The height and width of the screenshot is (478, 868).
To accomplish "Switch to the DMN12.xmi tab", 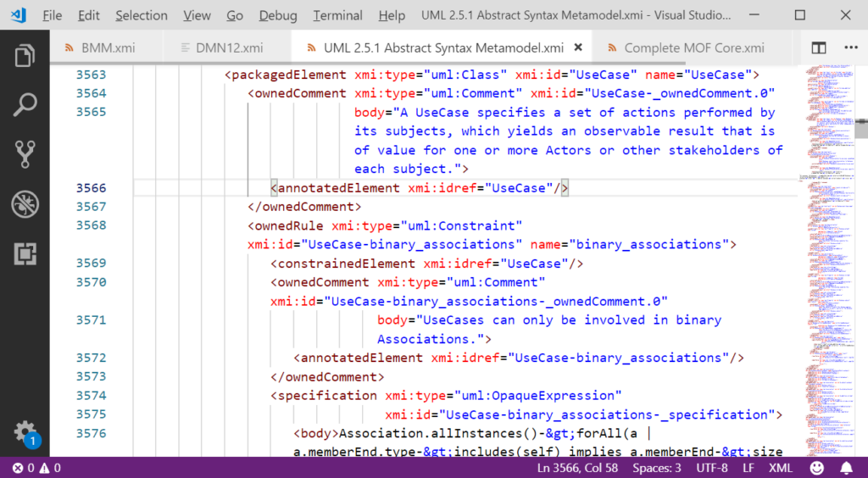I will [227, 48].
